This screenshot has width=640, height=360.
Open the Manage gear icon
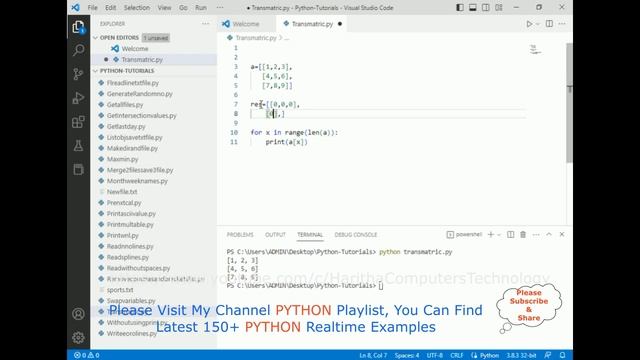click(78, 337)
